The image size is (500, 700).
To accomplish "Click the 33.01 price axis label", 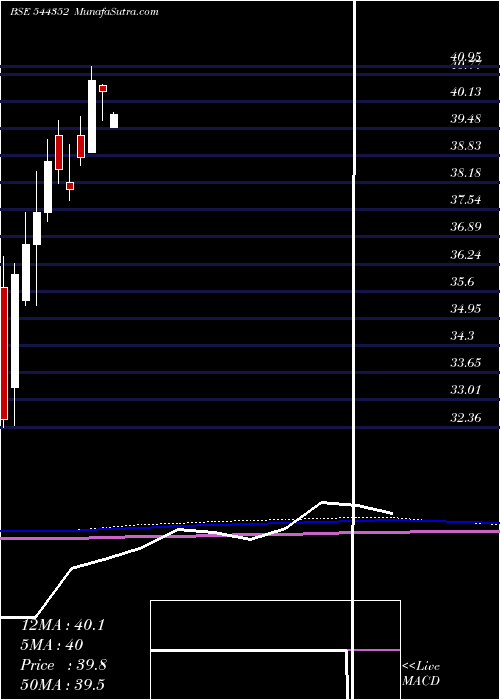I will pos(466,390).
